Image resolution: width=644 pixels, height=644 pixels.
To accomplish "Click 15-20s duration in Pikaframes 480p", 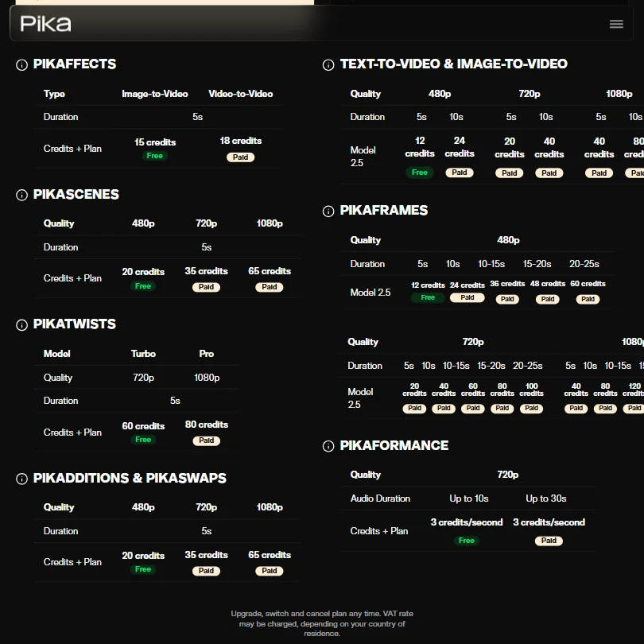I will (x=537, y=264).
